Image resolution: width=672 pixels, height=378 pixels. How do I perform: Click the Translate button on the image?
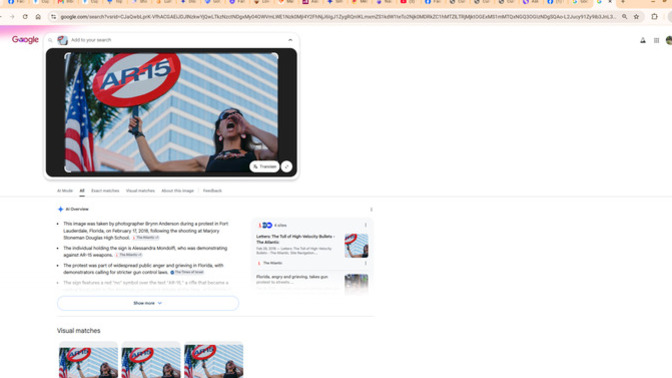(x=264, y=166)
